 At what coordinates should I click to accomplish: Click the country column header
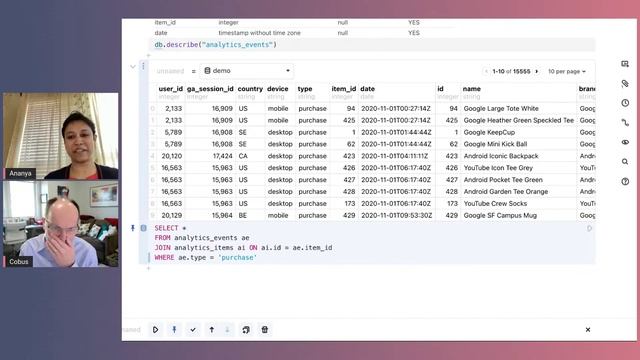tap(250, 89)
